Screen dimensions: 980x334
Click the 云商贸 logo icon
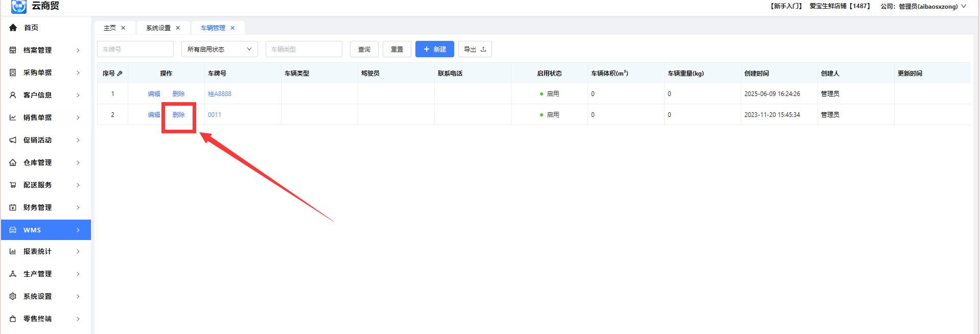point(18,6)
